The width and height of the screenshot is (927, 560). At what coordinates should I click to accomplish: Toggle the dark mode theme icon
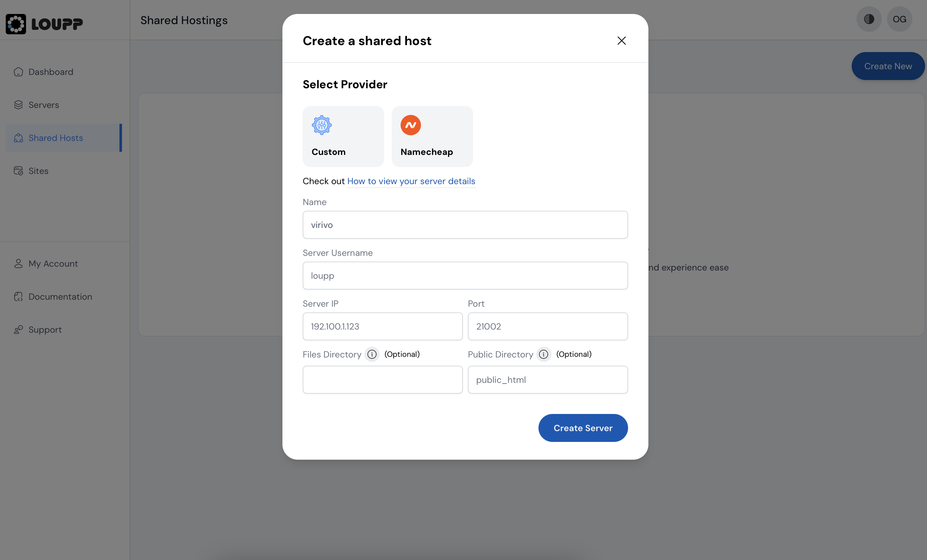pos(869,19)
